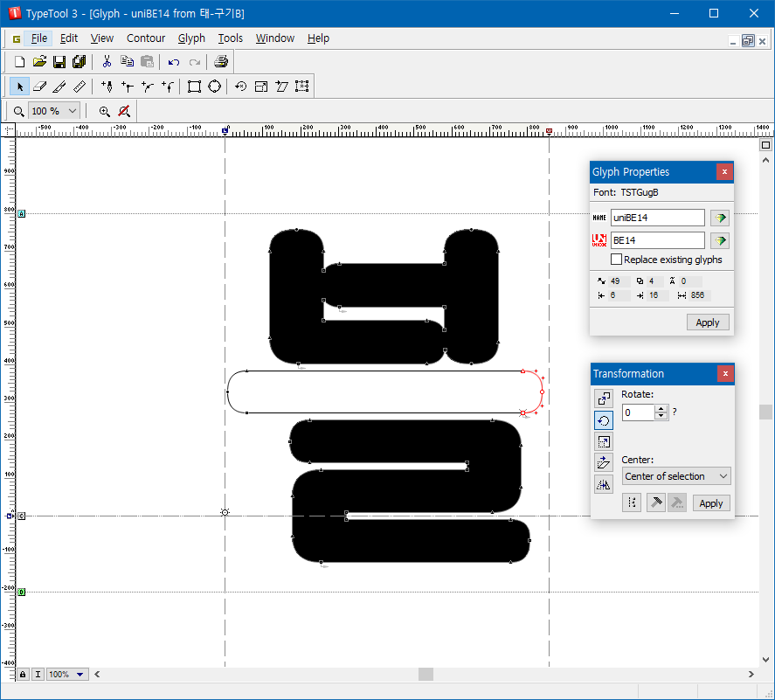Open the Help menu
775x700 pixels.
click(x=318, y=38)
